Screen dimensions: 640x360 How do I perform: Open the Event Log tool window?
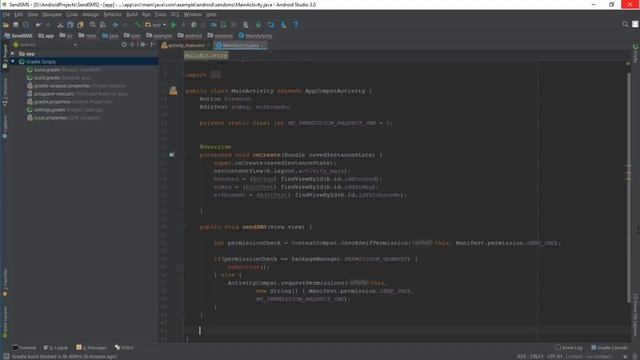[x=569, y=348]
